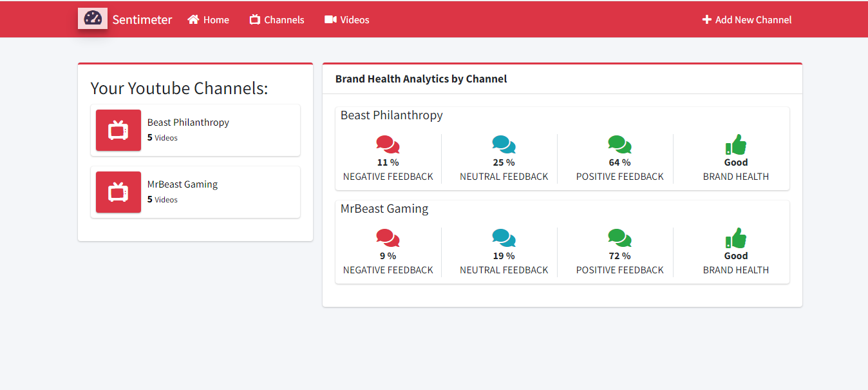Click the 'Your Youtube Channels:' heading
Viewport: 868px width, 390px height.
[179, 88]
